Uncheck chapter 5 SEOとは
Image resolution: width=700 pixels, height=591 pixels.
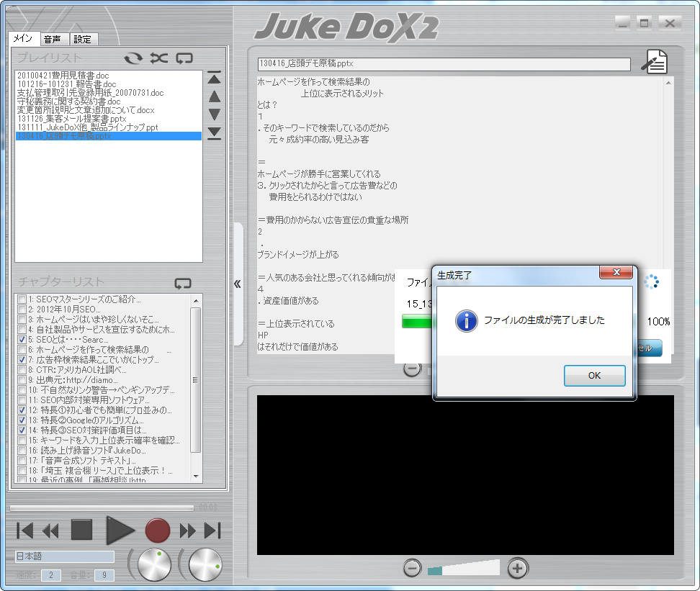[22, 339]
